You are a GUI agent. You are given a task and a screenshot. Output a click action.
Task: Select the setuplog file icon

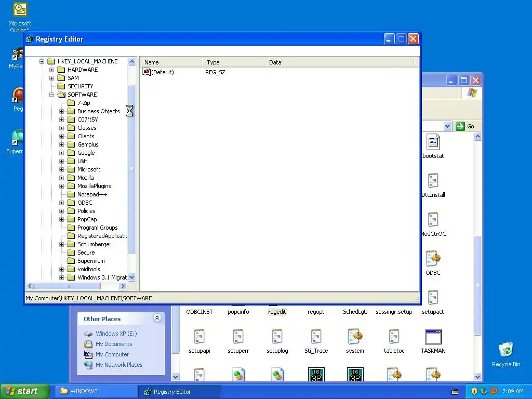click(x=277, y=337)
